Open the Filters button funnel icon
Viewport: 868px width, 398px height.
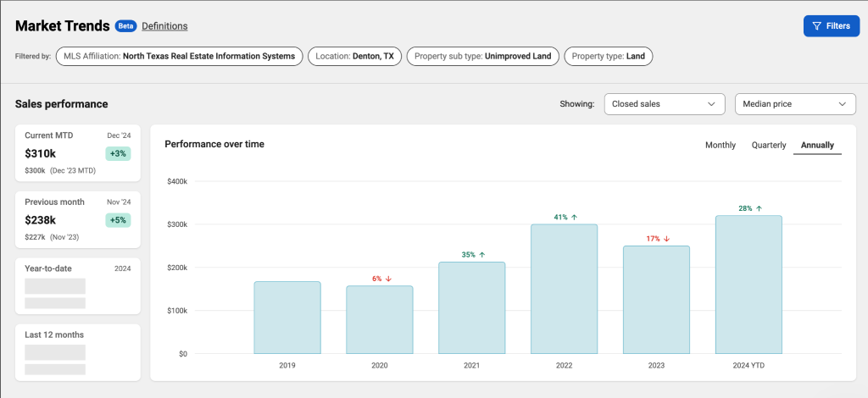coord(816,26)
